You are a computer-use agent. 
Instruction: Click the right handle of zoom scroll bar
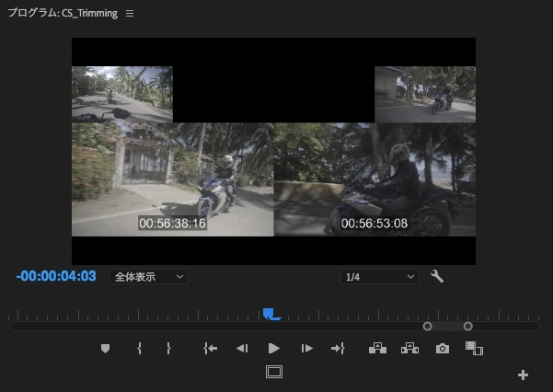pos(467,326)
